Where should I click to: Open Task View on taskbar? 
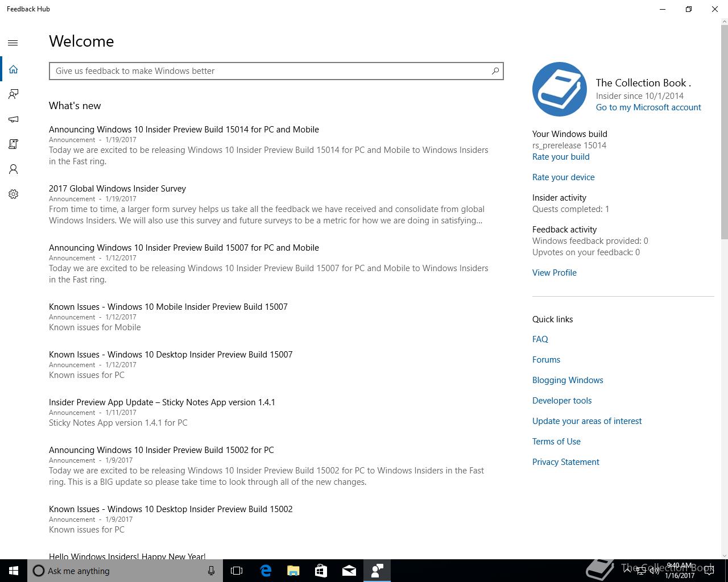pyautogui.click(x=237, y=571)
